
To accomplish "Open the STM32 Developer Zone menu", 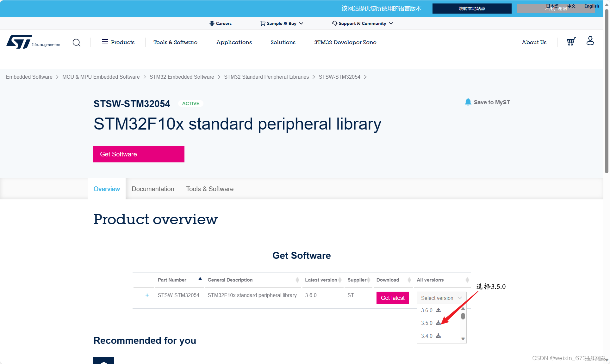I will [x=345, y=42].
